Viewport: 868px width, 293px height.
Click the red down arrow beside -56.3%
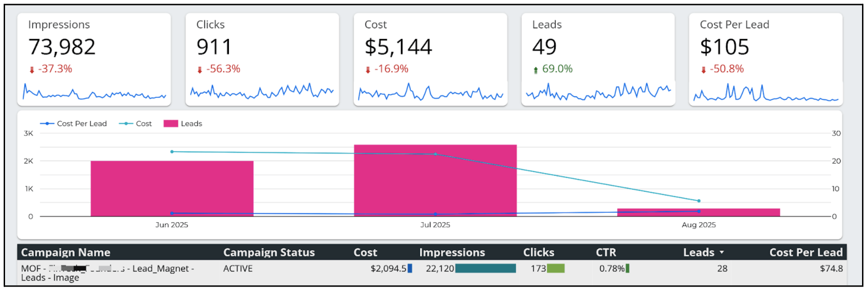pyautogui.click(x=200, y=70)
